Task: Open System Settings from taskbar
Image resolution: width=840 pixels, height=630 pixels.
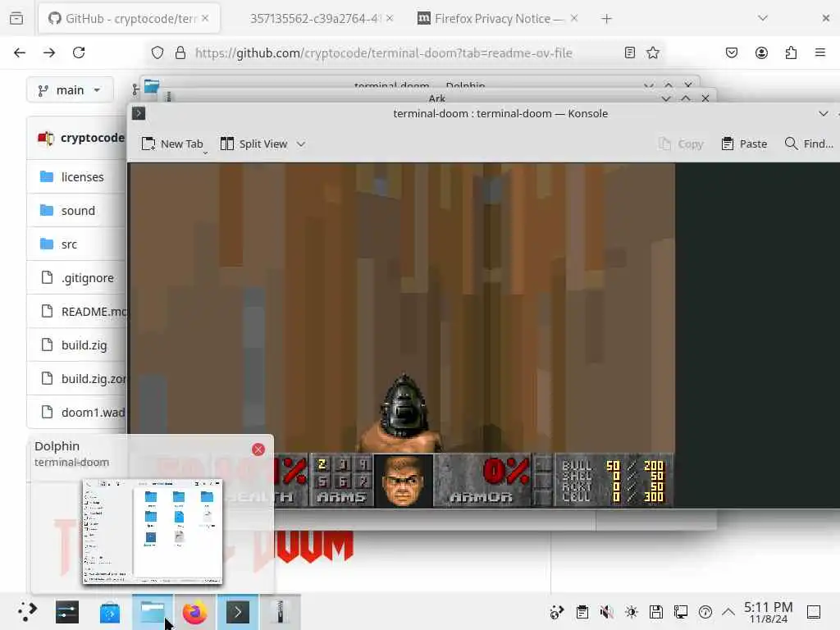Action: [67, 612]
